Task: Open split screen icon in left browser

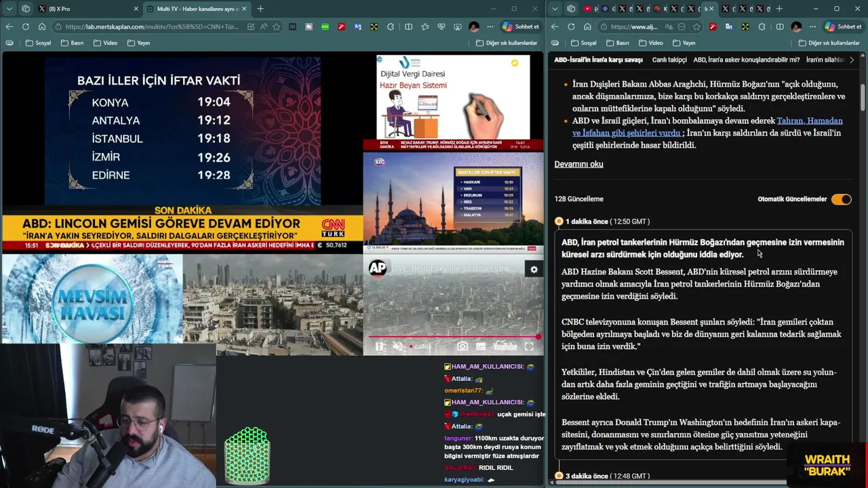Action: (x=408, y=26)
